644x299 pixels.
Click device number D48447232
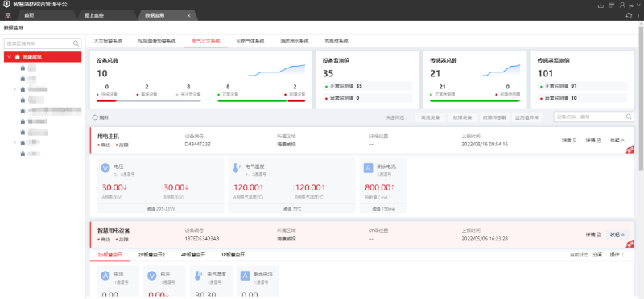[x=198, y=144]
